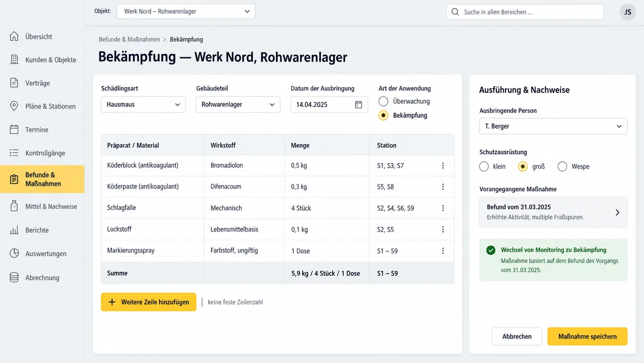Click the Termine calendar icon in sidebar
The image size is (644, 363).
14,129
